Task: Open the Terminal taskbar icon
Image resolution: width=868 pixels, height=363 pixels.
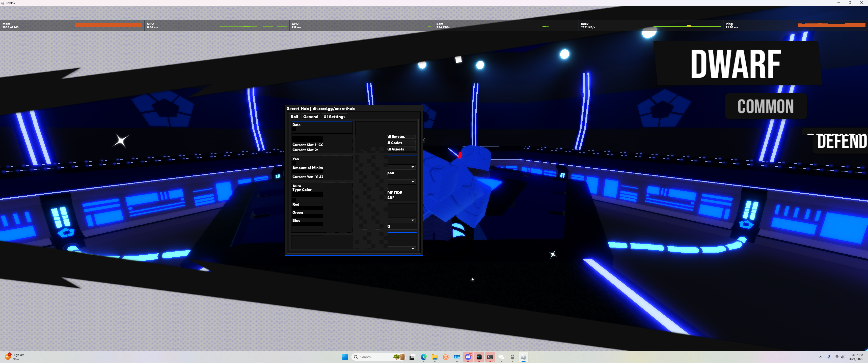Action: pos(490,357)
